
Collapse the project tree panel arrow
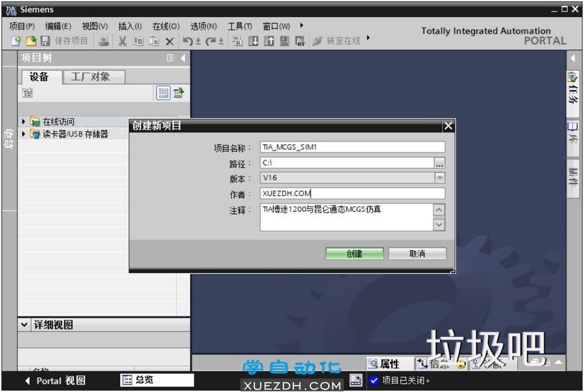tap(183, 58)
